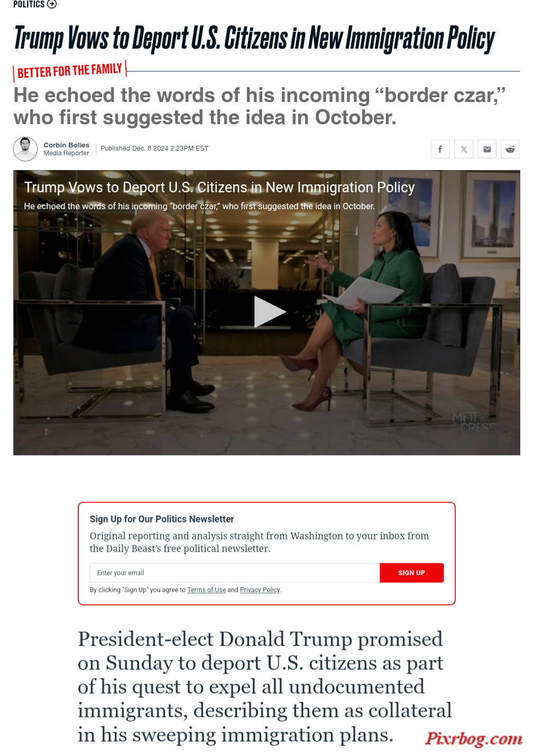
Task: Share the article on X
Action: pos(463,149)
